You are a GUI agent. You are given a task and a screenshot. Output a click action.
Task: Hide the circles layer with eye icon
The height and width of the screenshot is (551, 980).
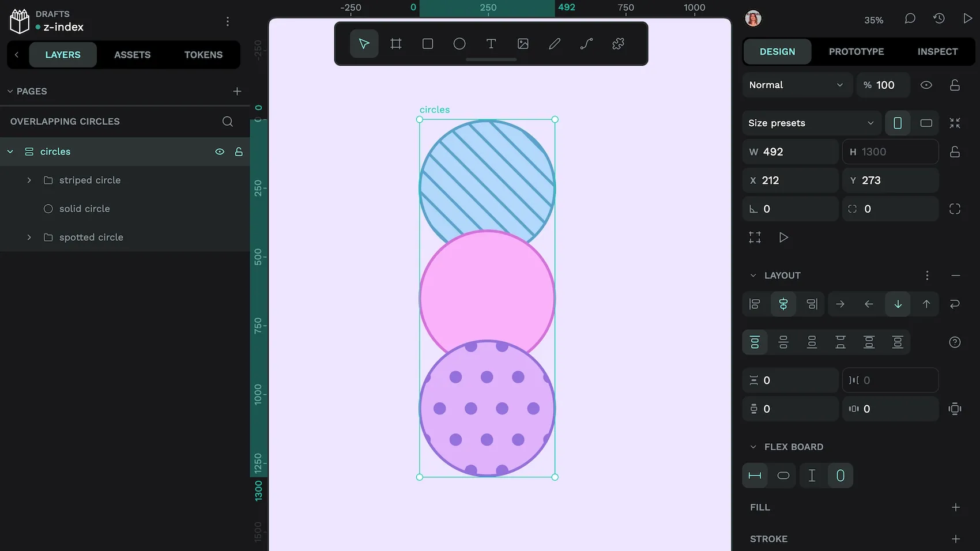click(x=220, y=152)
